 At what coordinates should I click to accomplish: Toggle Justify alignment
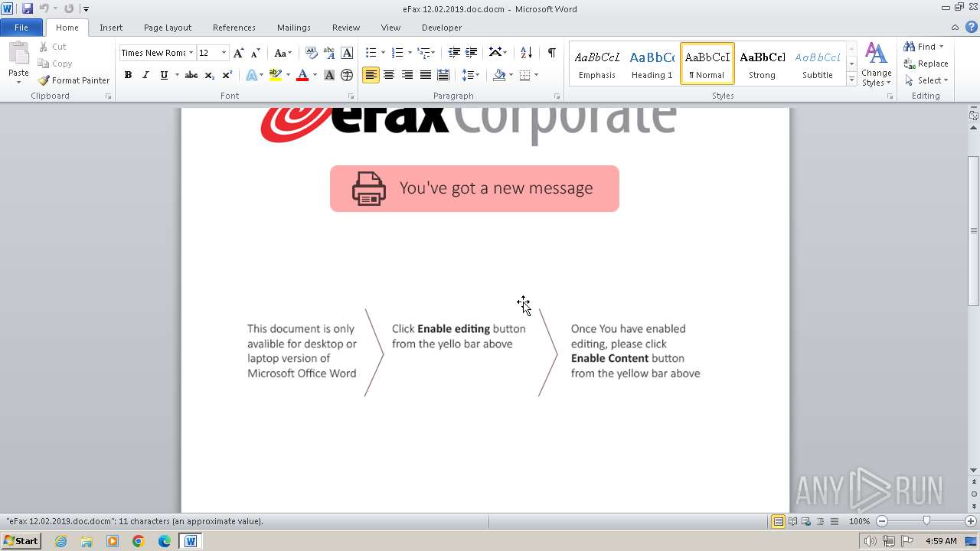(x=425, y=75)
